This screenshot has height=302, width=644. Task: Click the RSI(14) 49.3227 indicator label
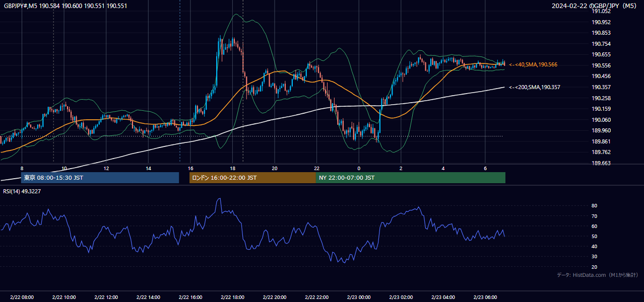(x=22, y=191)
